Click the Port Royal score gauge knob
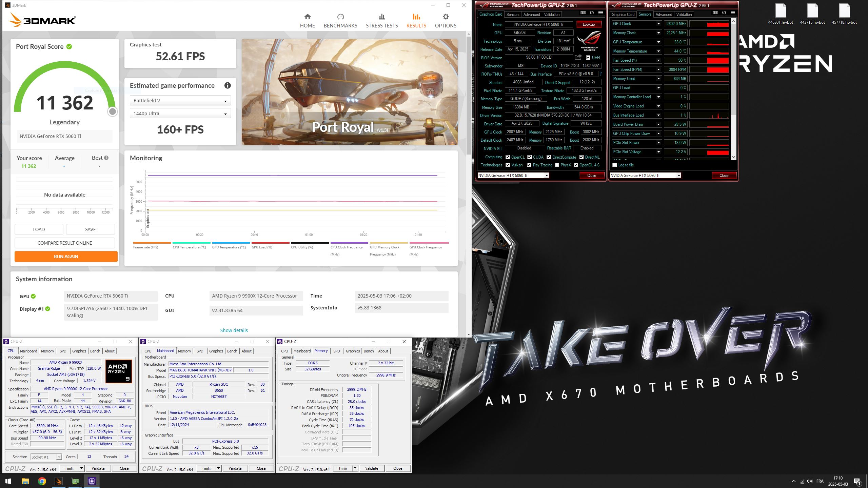 coord(113,111)
